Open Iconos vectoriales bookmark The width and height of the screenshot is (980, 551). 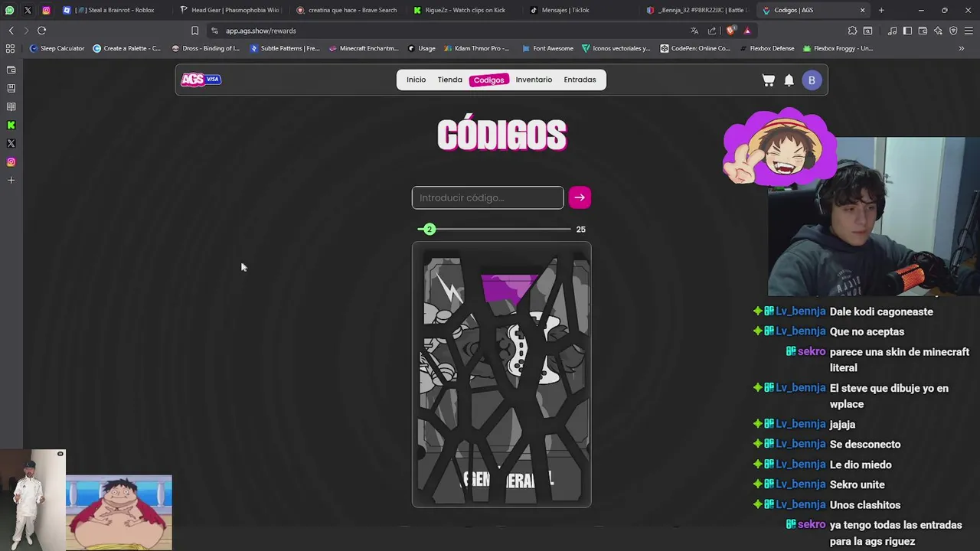pyautogui.click(x=616, y=48)
